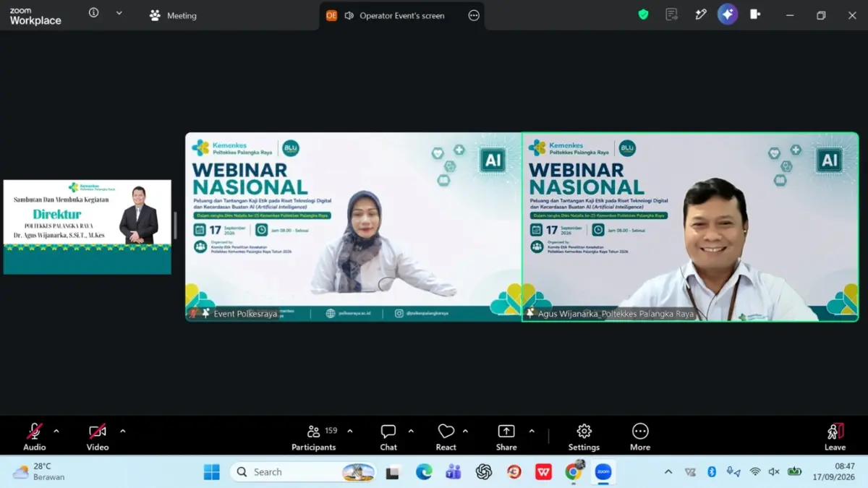Open the Participants panel
The height and width of the screenshot is (488, 868).
pos(314,437)
